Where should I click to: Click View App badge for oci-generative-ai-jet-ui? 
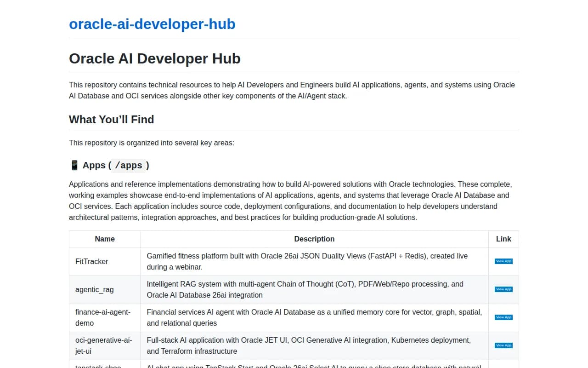coord(503,345)
